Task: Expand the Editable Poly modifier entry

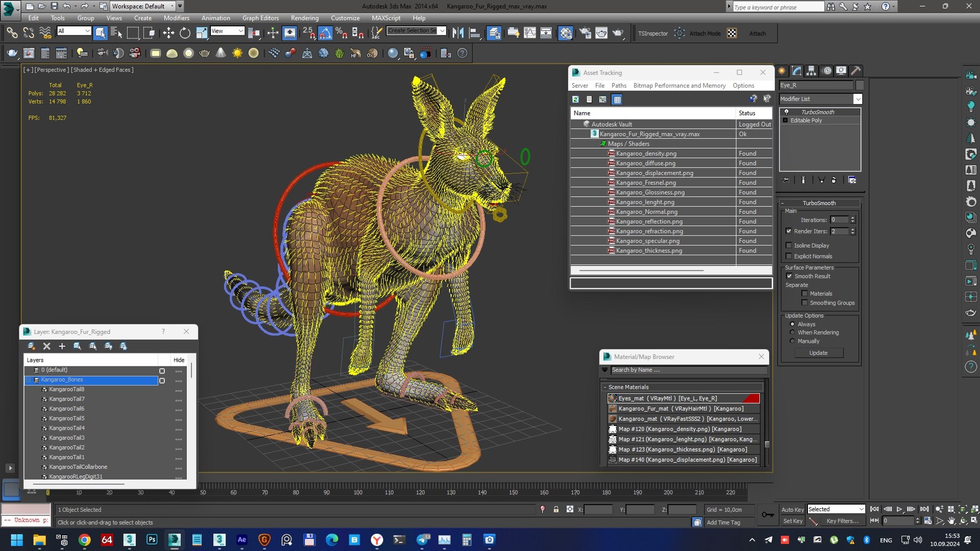Action: (x=786, y=120)
